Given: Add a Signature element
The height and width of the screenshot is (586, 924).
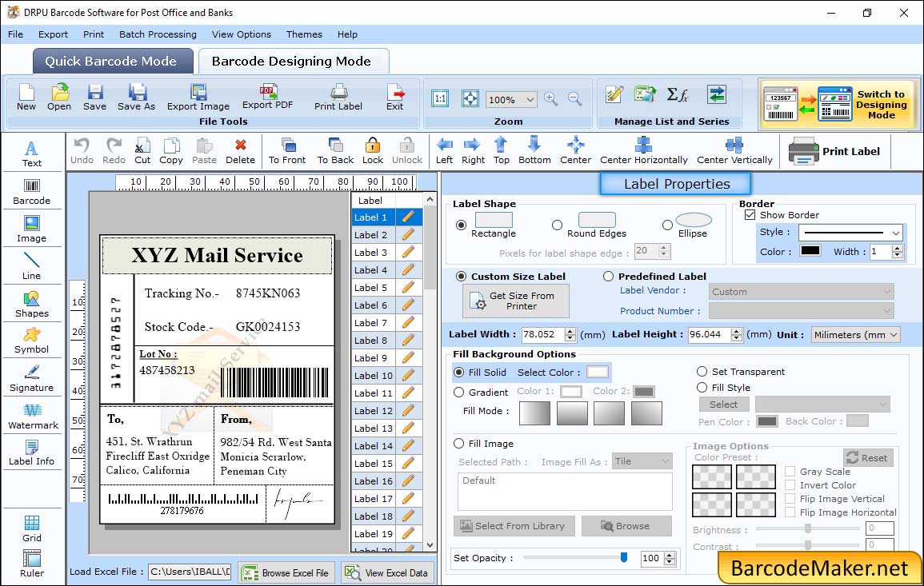Looking at the screenshot, I should (x=32, y=379).
